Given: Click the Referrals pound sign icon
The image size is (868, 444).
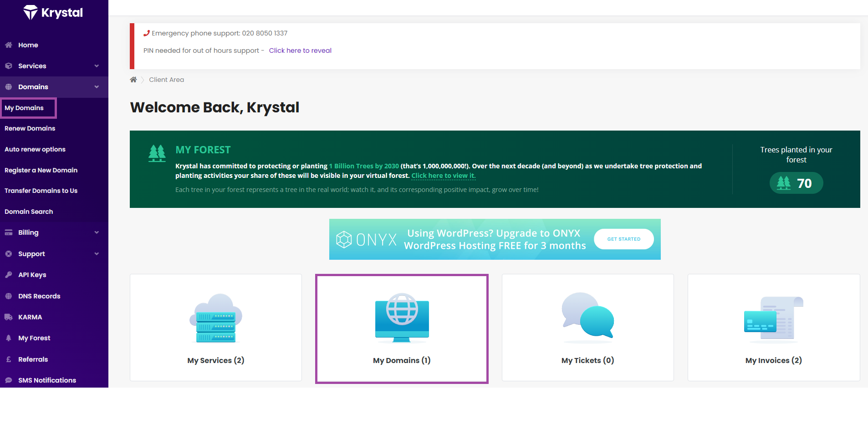Looking at the screenshot, I should click(8, 359).
